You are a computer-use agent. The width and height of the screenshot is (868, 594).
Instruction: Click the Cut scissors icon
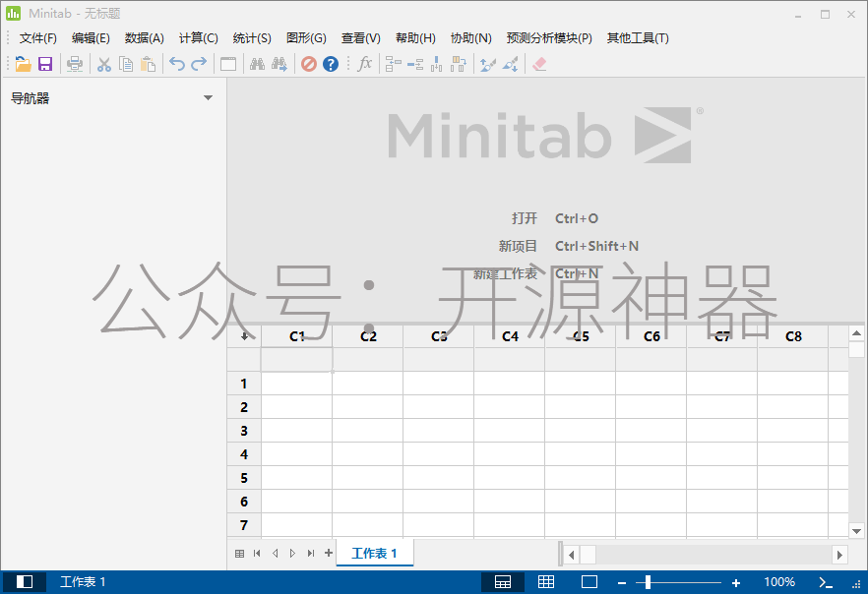[104, 64]
